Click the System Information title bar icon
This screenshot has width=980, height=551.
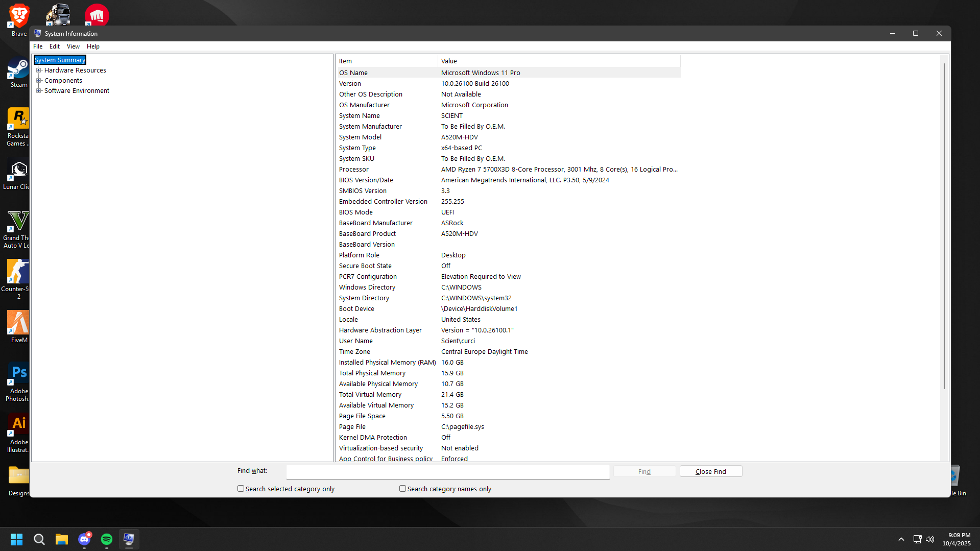click(37, 33)
